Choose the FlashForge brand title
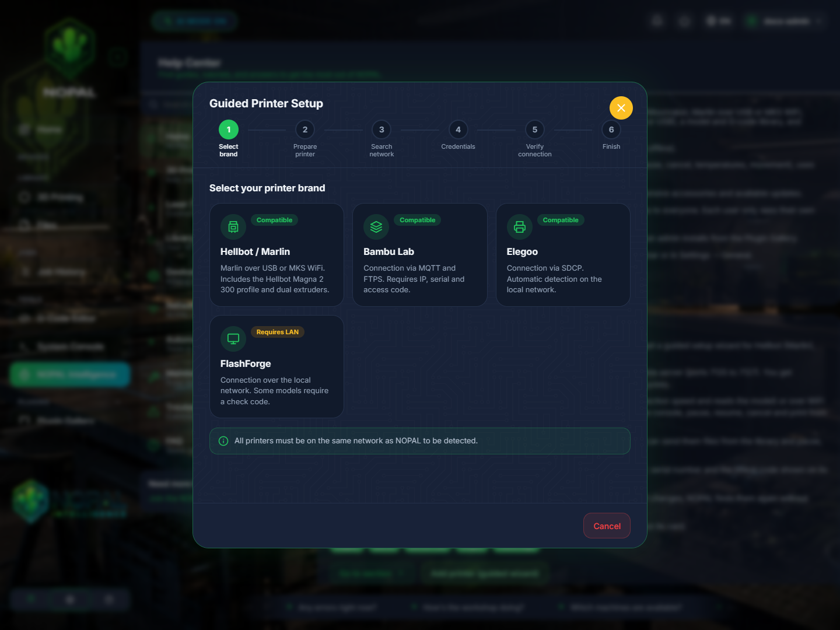 pyautogui.click(x=246, y=363)
